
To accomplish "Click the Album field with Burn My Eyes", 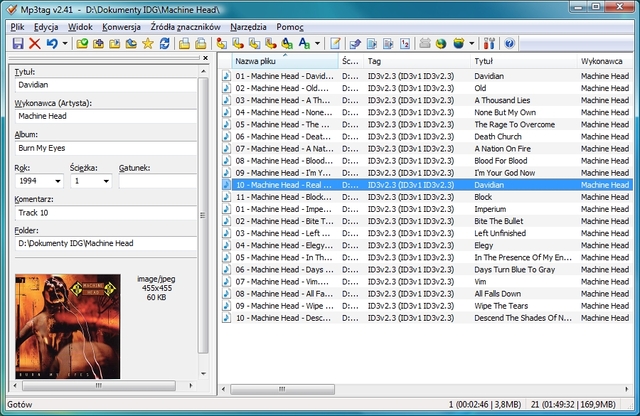I will point(106,148).
